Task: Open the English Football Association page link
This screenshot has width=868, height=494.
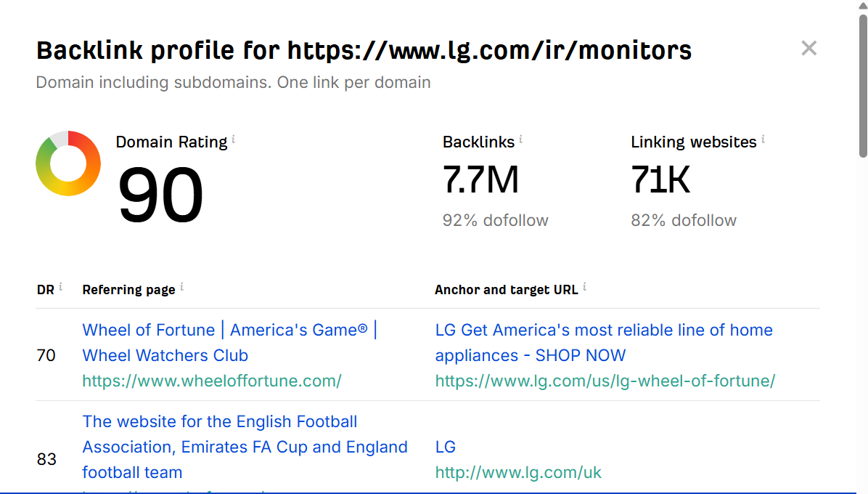Action: tap(245, 447)
